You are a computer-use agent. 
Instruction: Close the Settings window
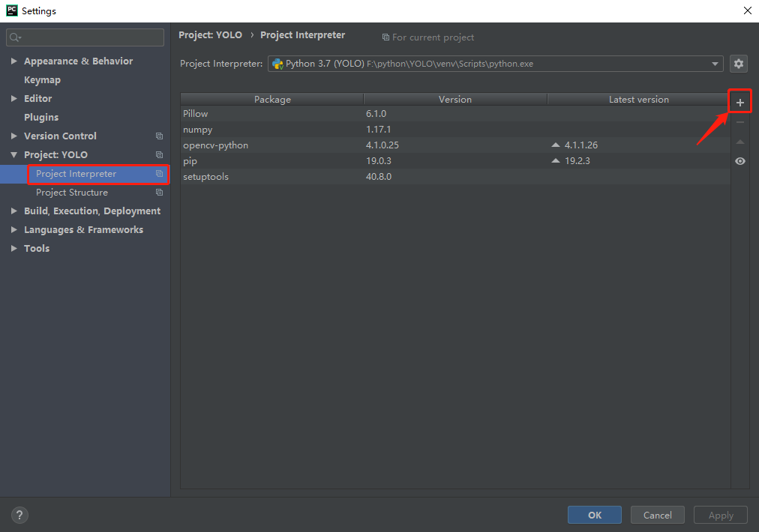748,10
